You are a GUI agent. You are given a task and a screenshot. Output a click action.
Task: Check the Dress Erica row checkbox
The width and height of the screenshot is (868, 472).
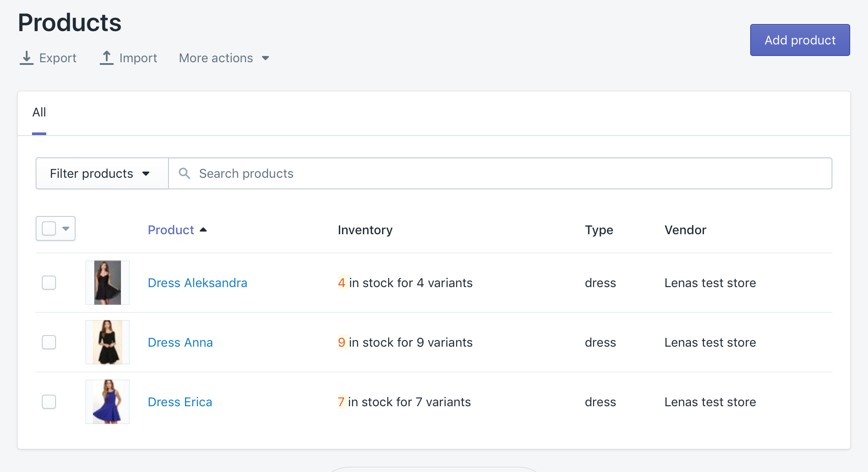tap(49, 402)
